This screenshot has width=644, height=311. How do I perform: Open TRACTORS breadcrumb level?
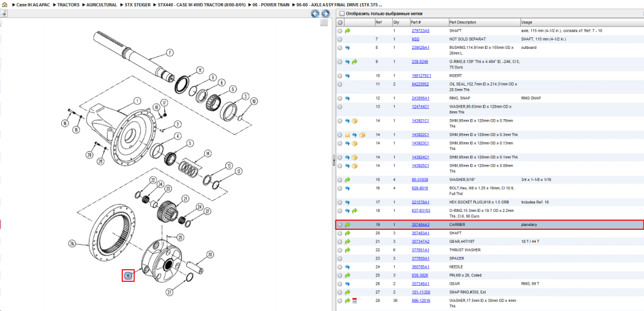(x=68, y=5)
